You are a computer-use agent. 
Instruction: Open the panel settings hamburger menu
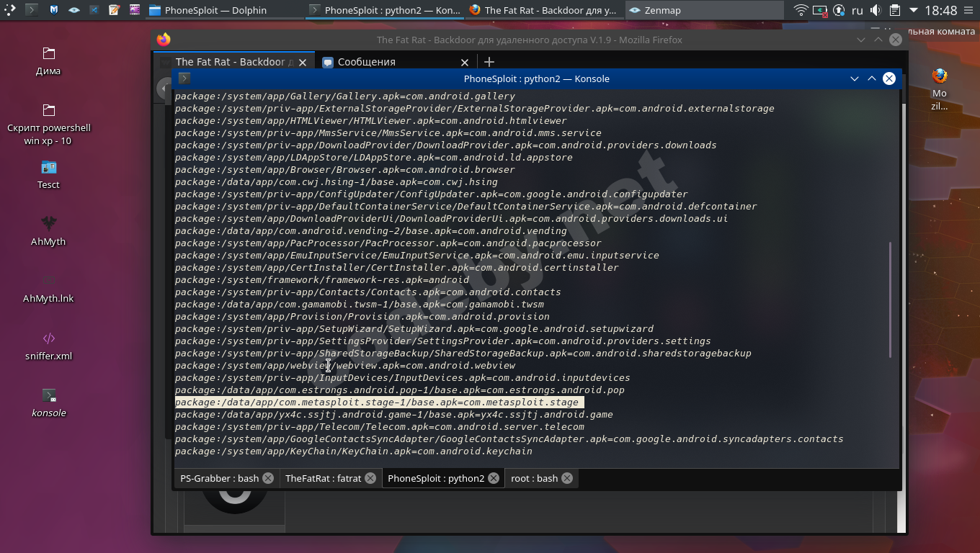(969, 10)
